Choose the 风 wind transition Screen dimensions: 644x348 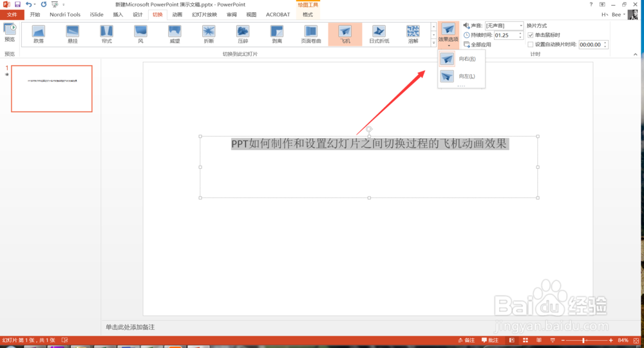tap(141, 34)
